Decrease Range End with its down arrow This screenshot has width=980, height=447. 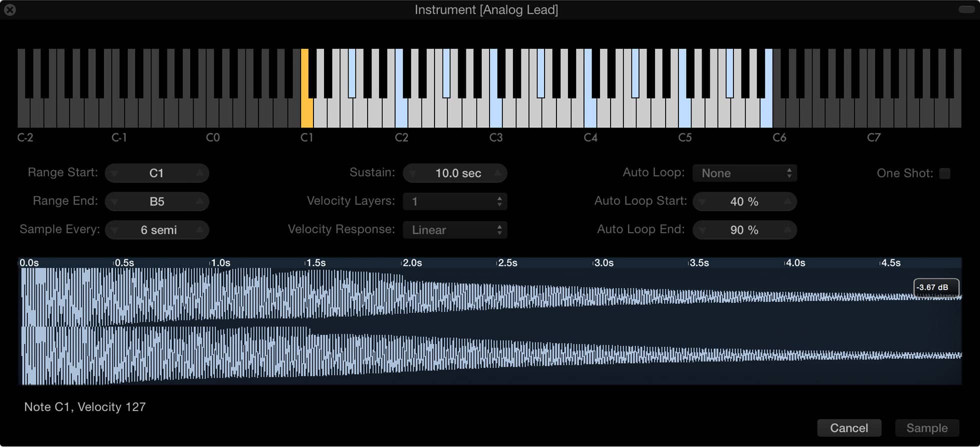[114, 201]
